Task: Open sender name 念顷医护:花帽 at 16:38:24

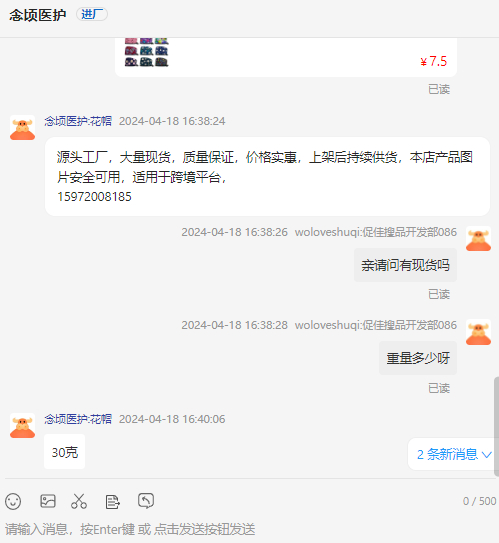Action: point(78,121)
